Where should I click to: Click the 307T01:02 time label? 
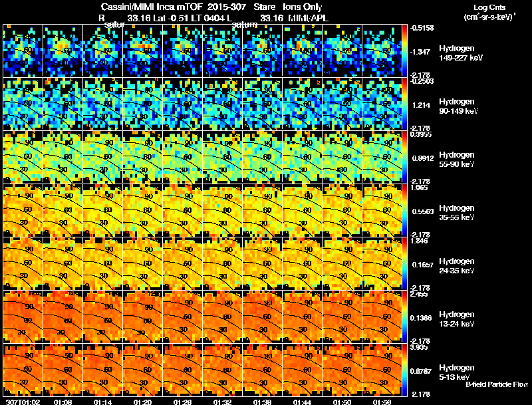(x=23, y=402)
